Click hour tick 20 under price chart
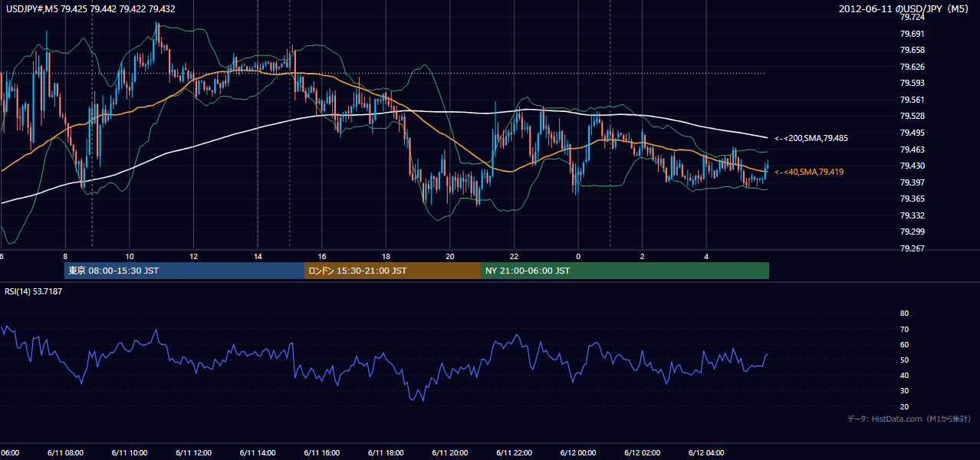This screenshot has width=980, height=460. click(450, 257)
